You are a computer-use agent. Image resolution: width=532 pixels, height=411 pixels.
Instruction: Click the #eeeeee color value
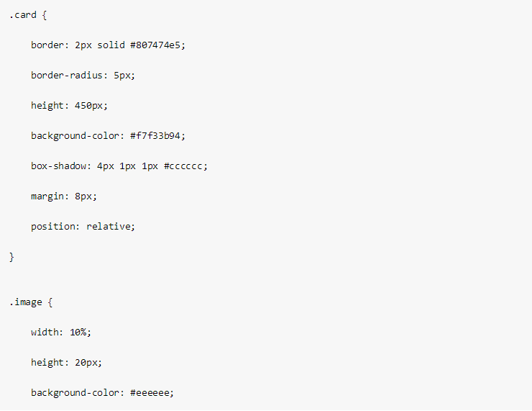pos(150,392)
